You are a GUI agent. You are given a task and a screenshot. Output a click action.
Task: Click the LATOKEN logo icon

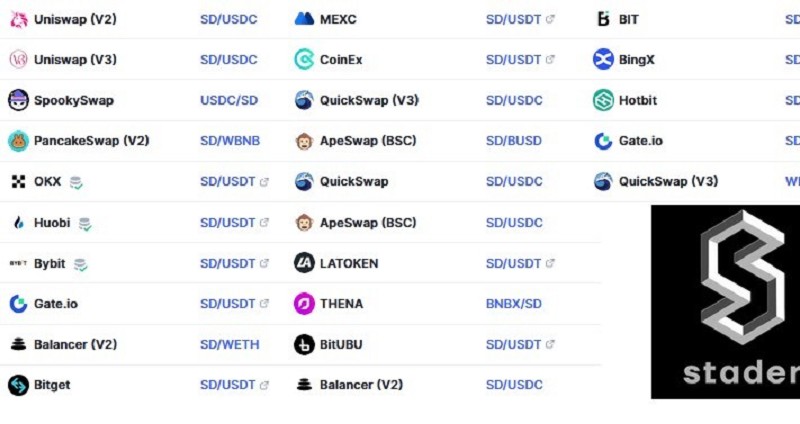point(304,263)
